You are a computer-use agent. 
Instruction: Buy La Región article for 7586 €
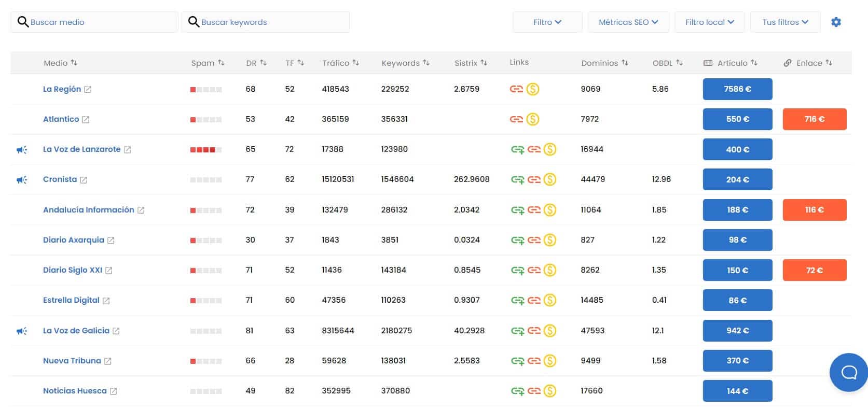737,89
